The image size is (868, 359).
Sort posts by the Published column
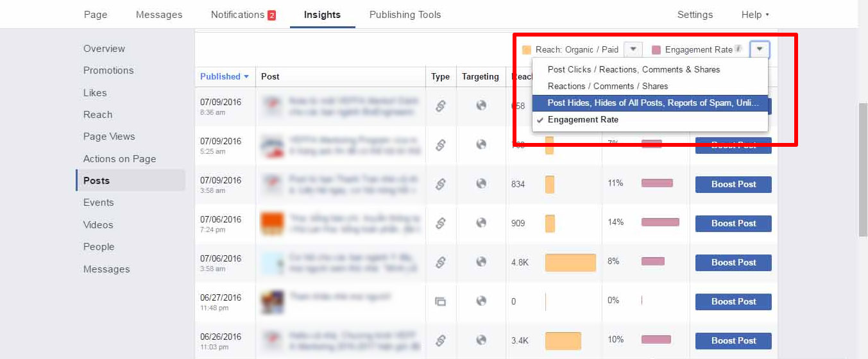coord(224,76)
